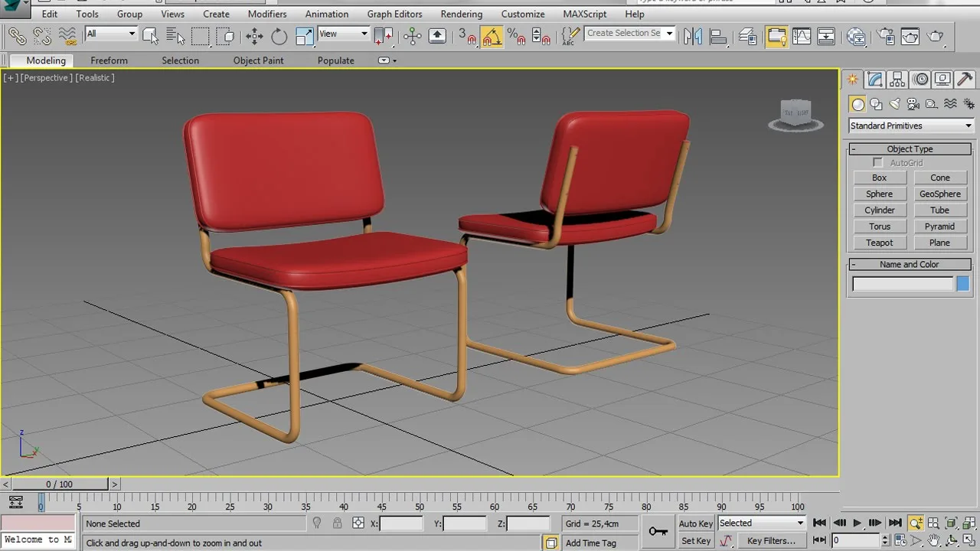980x551 pixels.
Task: Activate the Select and Move tool
Action: [254, 36]
